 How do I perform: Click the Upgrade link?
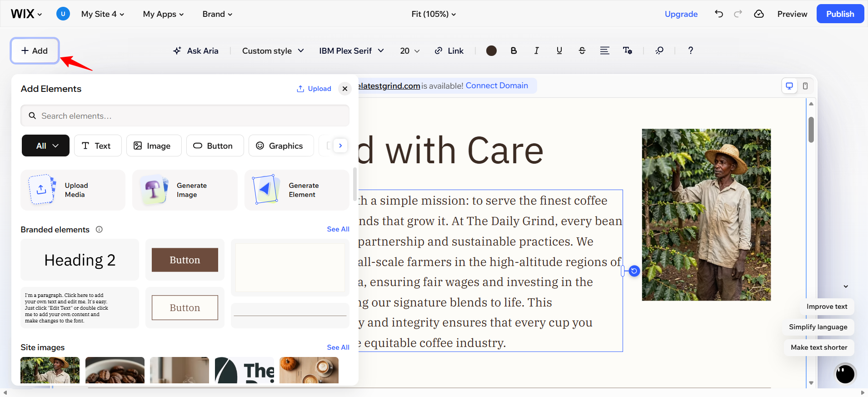tap(681, 14)
